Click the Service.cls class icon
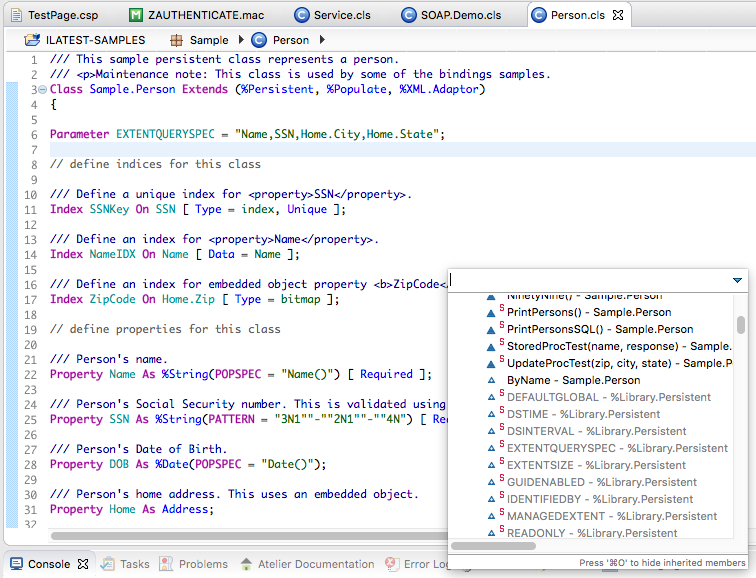Image resolution: width=756 pixels, height=578 pixels. coord(302,15)
